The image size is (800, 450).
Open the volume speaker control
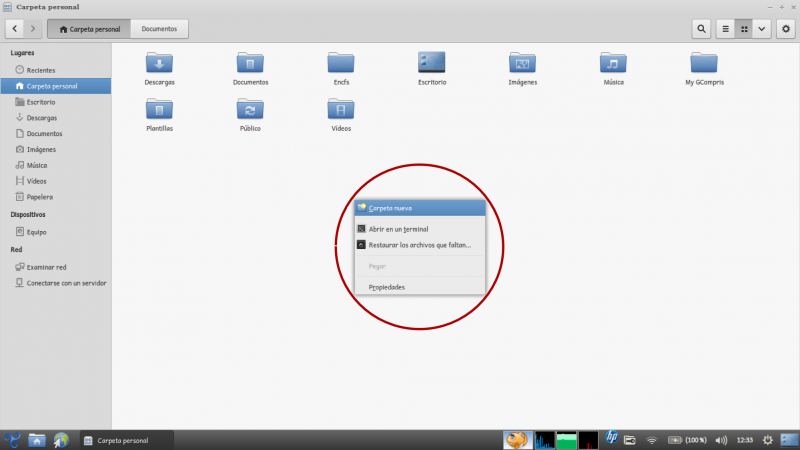[x=721, y=440]
